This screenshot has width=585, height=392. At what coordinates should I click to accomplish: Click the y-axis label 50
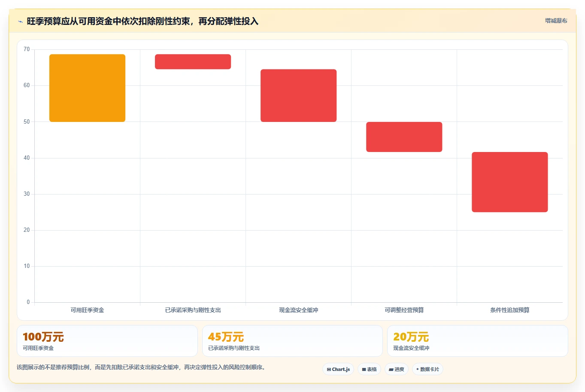coord(27,122)
